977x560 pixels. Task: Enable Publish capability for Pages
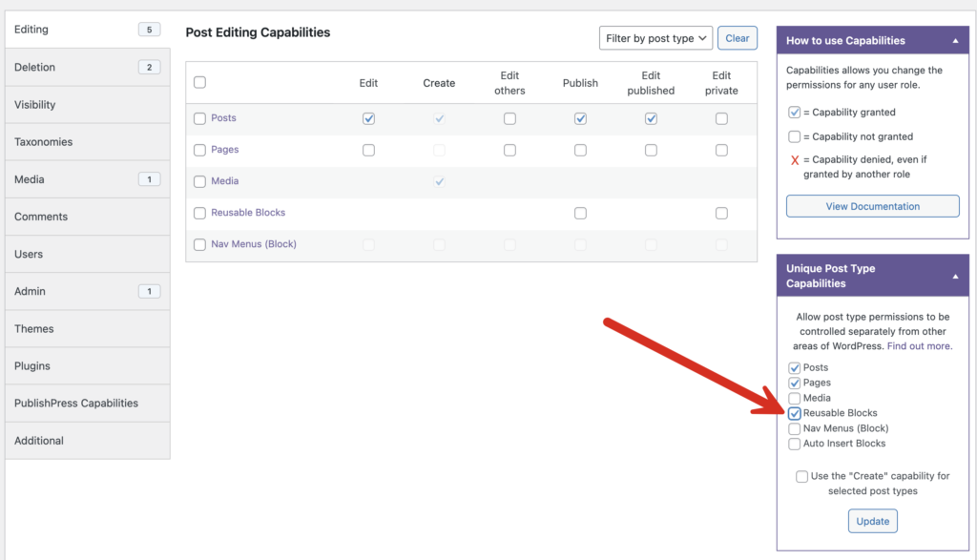pyautogui.click(x=580, y=150)
